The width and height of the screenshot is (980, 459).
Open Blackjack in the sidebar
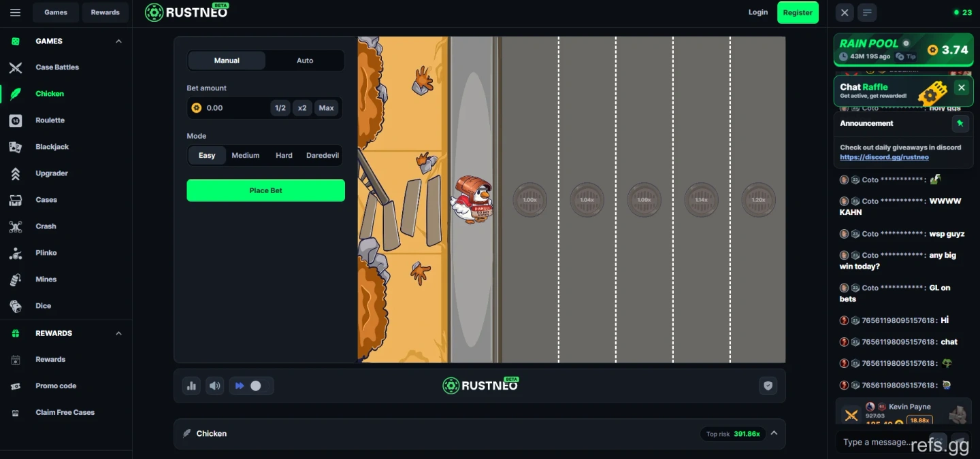(52, 147)
